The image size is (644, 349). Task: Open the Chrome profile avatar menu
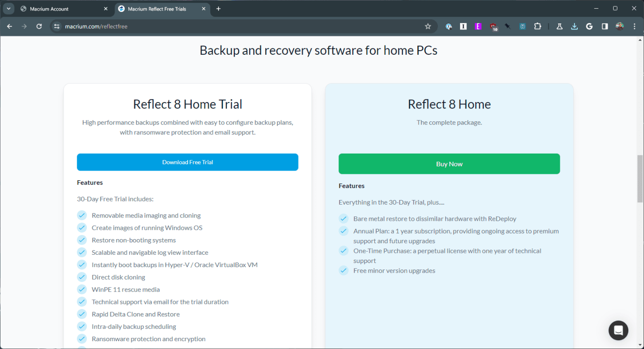tap(620, 27)
